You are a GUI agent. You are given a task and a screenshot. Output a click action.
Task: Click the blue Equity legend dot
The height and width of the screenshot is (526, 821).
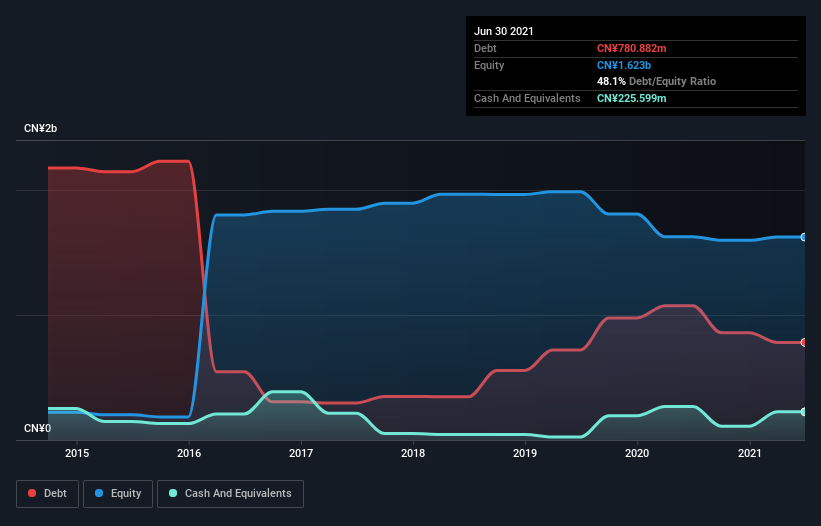pos(99,493)
